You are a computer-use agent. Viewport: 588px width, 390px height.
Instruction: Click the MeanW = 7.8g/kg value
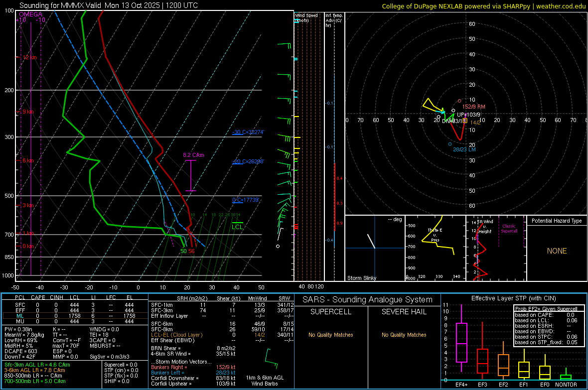[24, 335]
